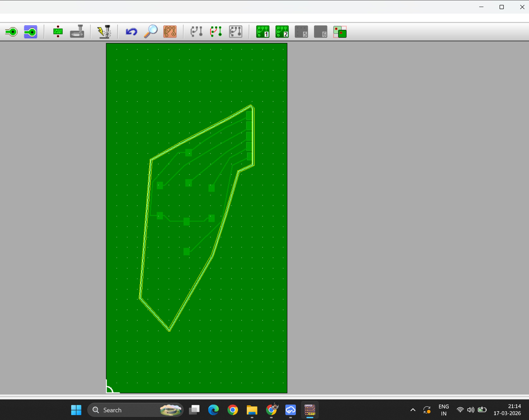The height and width of the screenshot is (420, 529).
Task: Click the single green pad contour icon
Action: (12, 32)
